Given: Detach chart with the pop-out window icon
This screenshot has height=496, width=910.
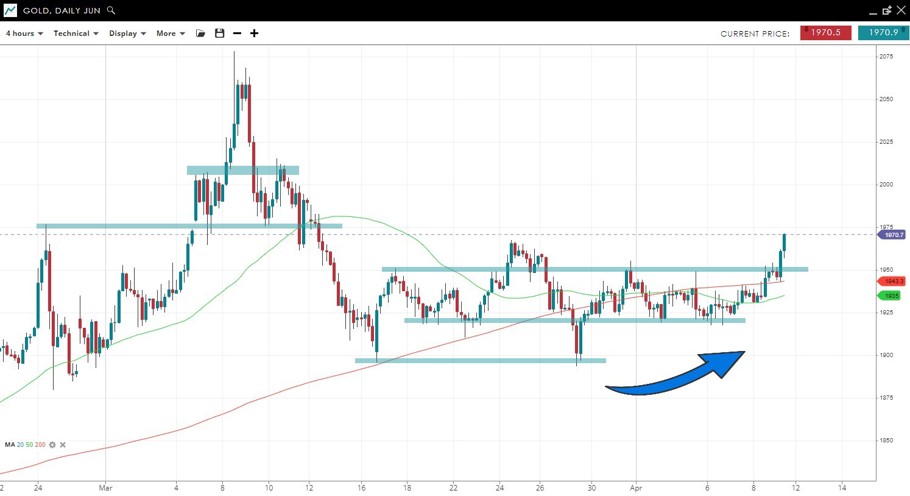Looking at the screenshot, I should (886, 10).
